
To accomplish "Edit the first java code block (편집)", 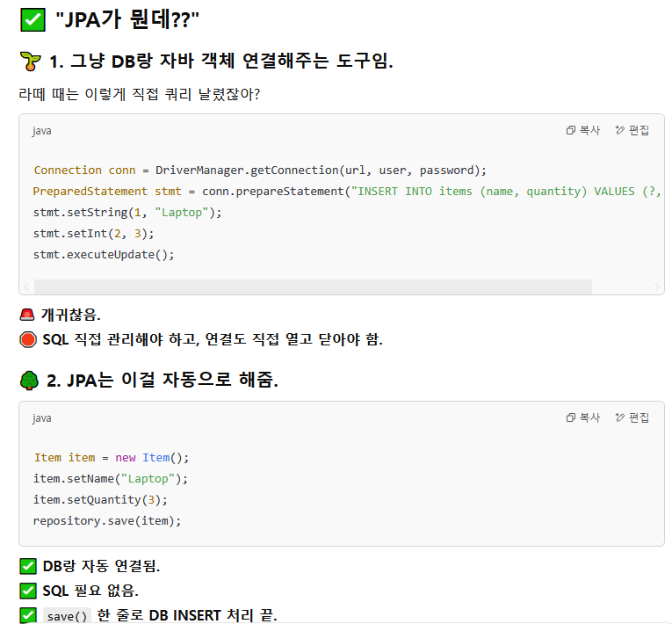I will 632,130.
